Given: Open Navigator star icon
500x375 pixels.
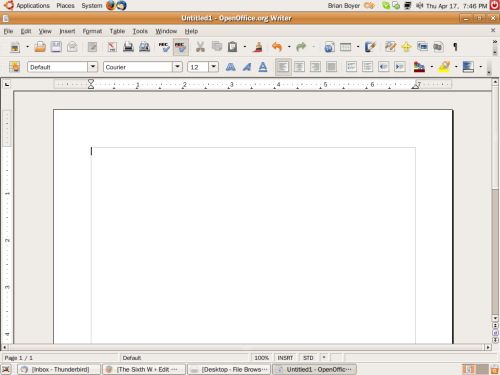Looking at the screenshot, I should point(406,47).
